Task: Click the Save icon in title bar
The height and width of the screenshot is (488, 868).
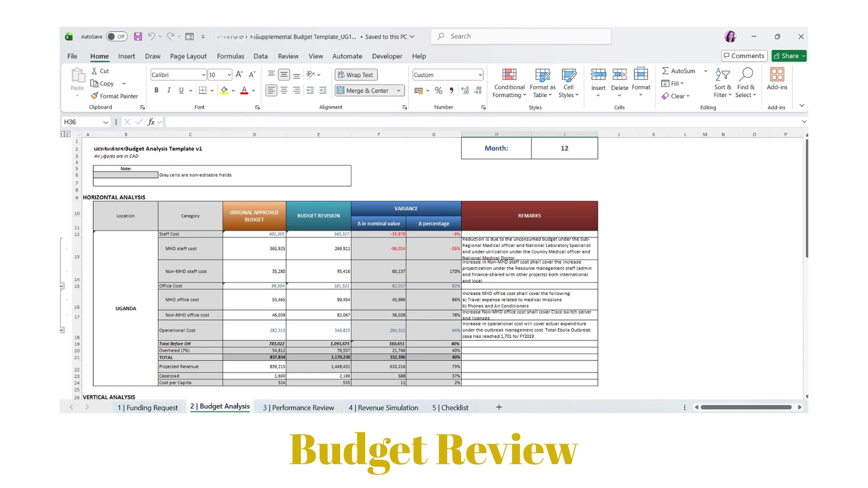Action: tap(138, 37)
